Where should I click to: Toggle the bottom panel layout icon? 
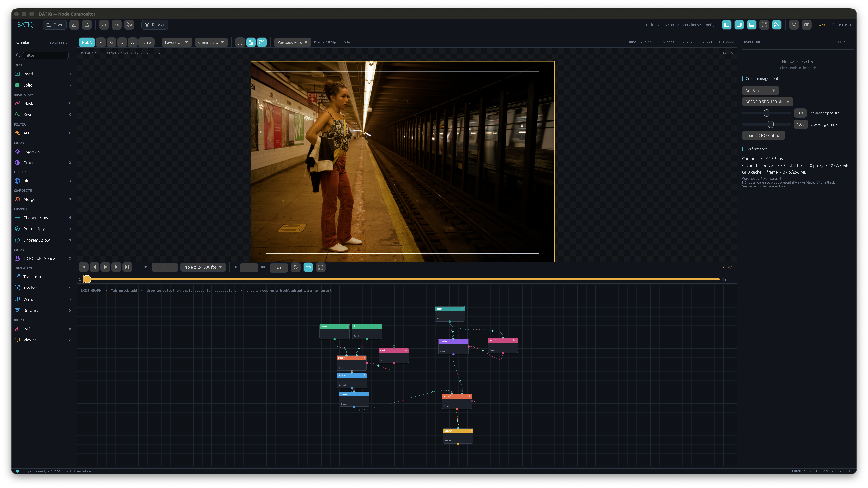[x=751, y=25]
